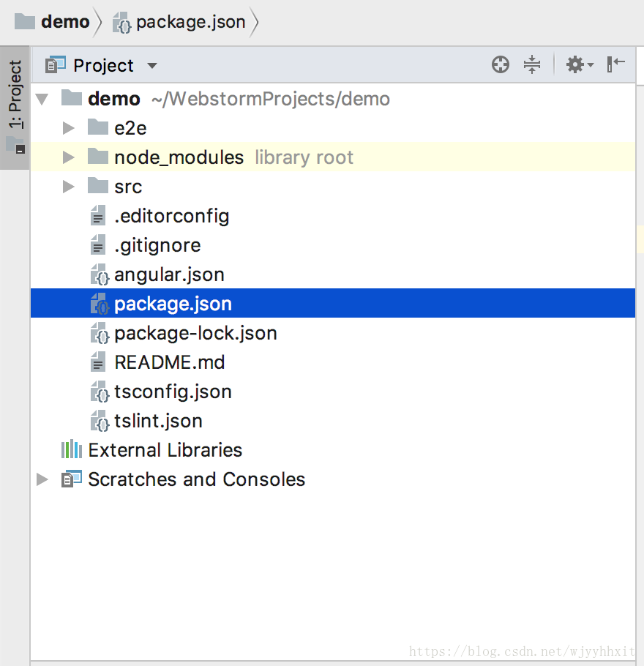
Task: Open the gear settings menu
Action: [x=580, y=65]
